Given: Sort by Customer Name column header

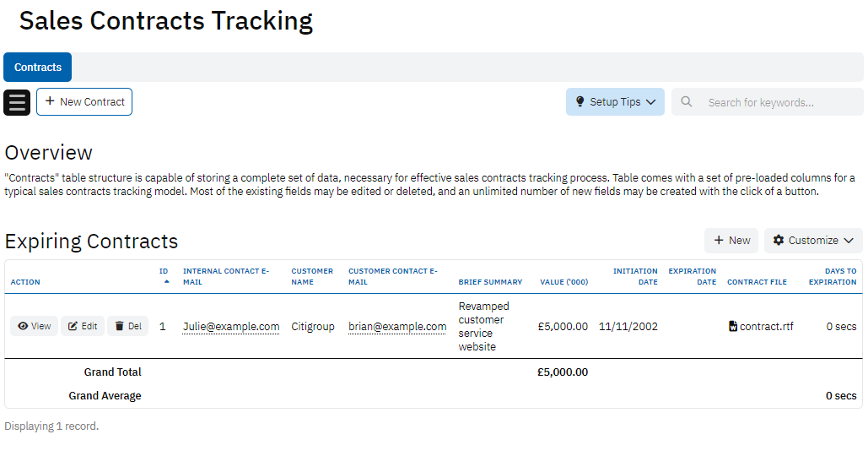Looking at the screenshot, I should click(312, 276).
